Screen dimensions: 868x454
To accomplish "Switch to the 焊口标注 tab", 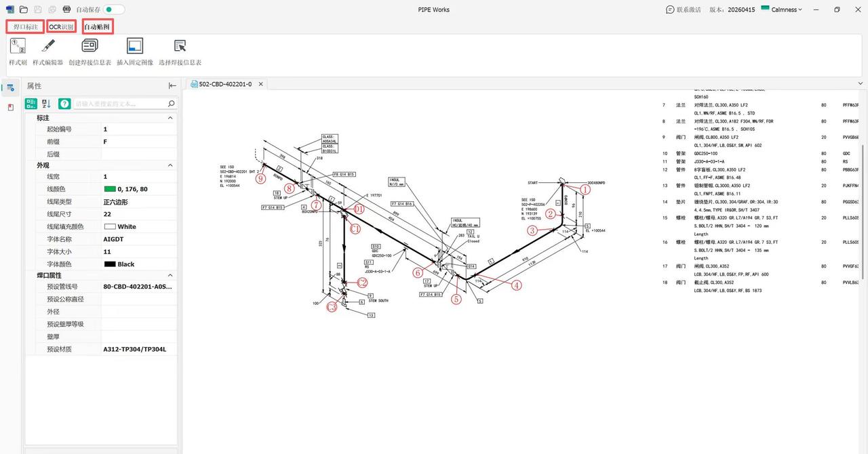I will 26,26.
